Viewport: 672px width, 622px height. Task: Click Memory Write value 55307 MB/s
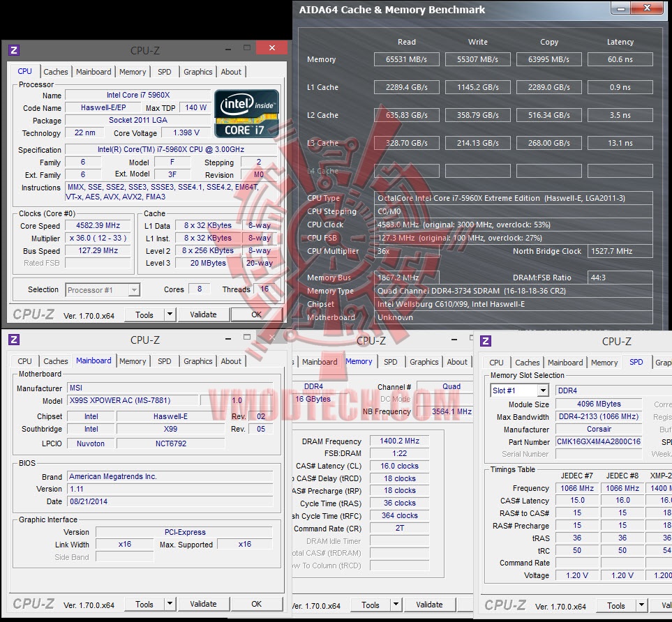477,59
